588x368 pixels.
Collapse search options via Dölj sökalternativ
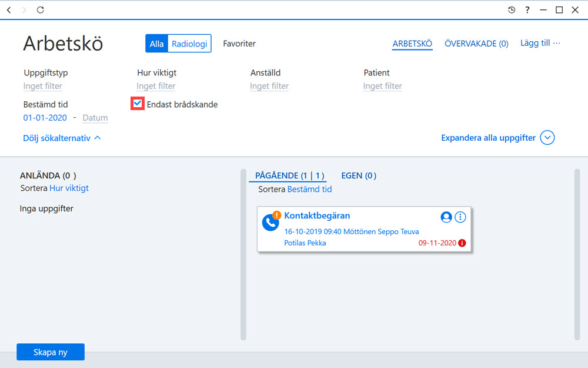click(x=62, y=138)
